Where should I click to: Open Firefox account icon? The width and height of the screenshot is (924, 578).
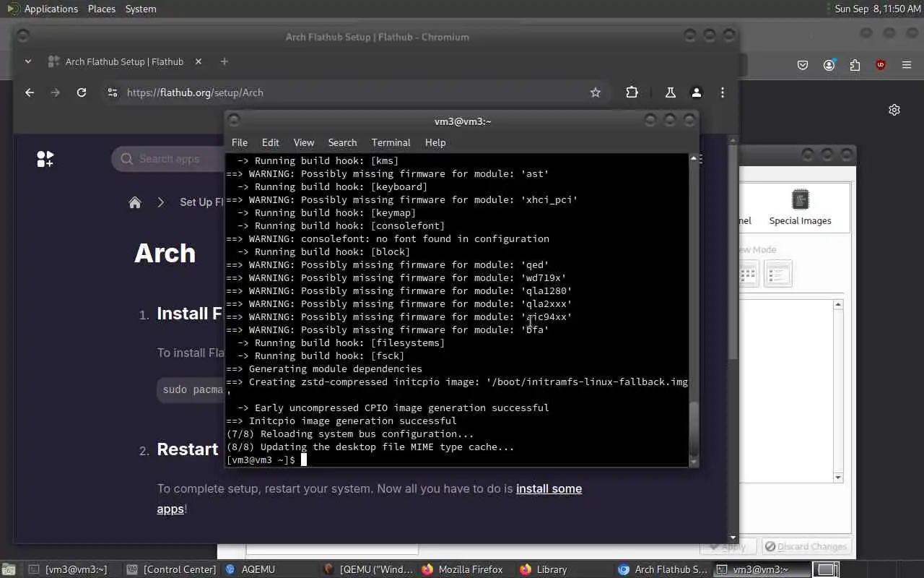(x=829, y=65)
